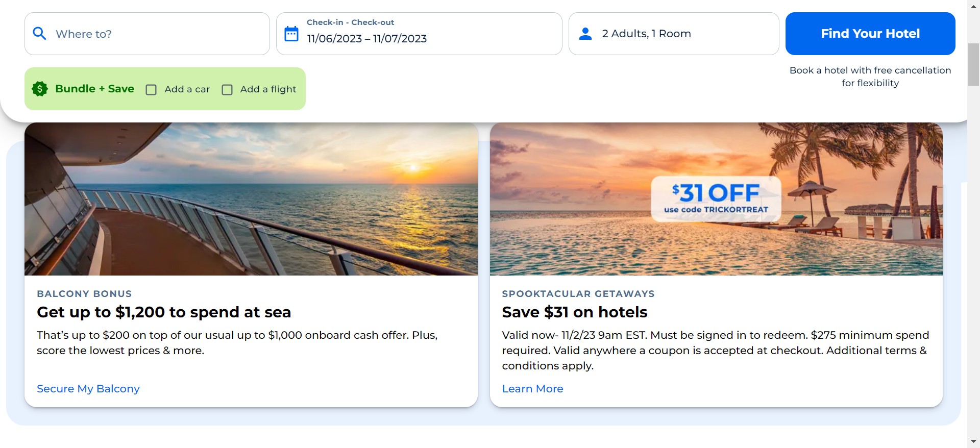Click the Bundle + Save label text
980x448 pixels.
(x=94, y=89)
